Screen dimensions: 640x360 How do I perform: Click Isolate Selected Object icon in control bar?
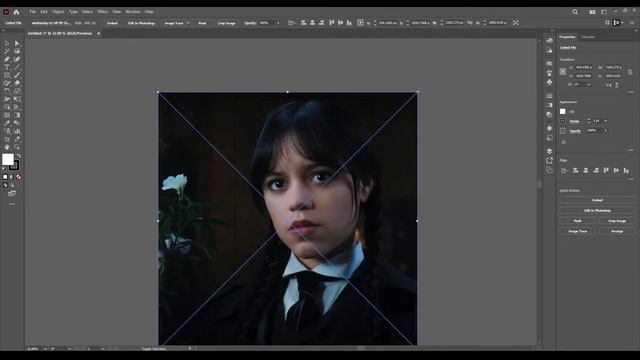tap(516, 23)
